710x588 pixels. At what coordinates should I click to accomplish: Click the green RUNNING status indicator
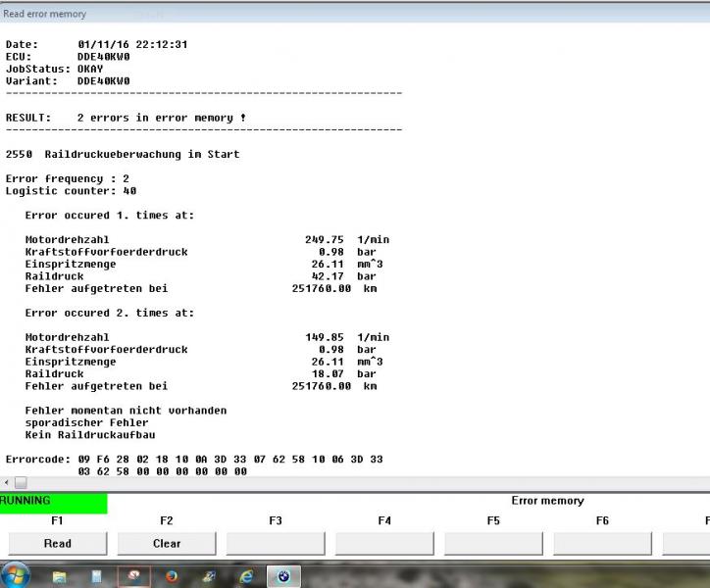pyautogui.click(x=53, y=502)
